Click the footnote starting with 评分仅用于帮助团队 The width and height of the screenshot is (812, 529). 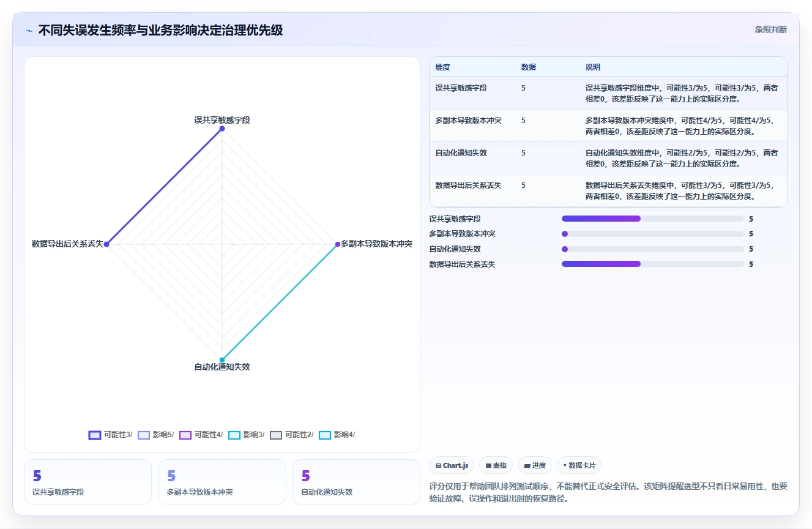coord(608,492)
